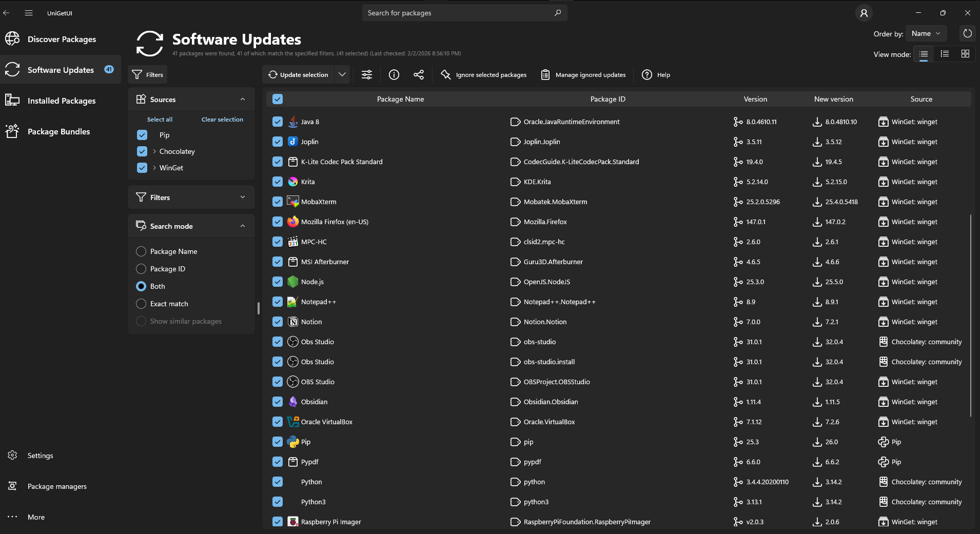Click Update selection button
The image size is (980, 534).
coord(299,75)
